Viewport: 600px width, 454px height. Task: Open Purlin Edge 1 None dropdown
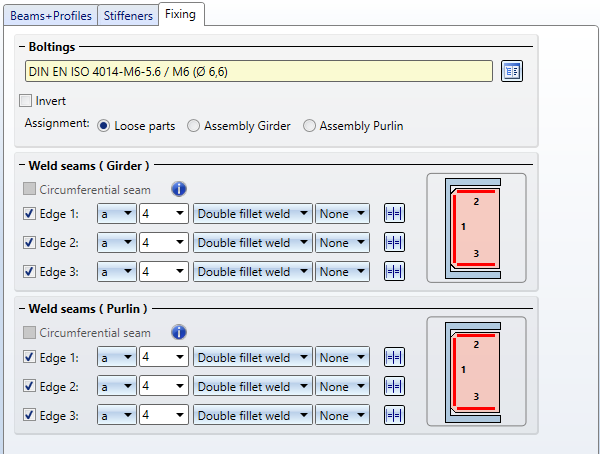pos(342,357)
